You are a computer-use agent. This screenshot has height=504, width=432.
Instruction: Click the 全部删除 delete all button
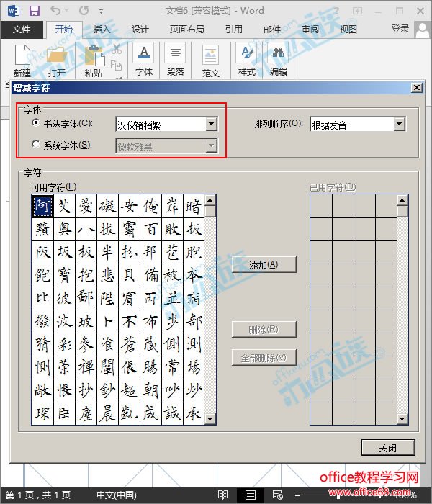point(264,358)
